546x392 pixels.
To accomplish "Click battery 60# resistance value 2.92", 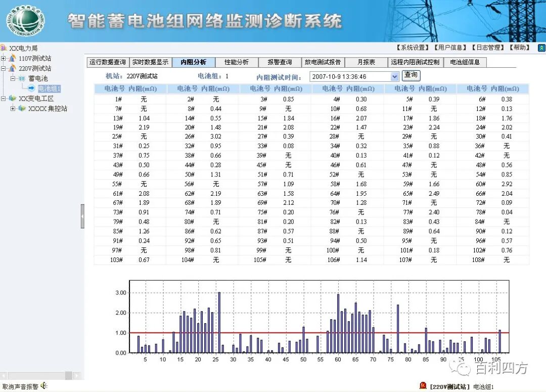I will coord(507,184).
